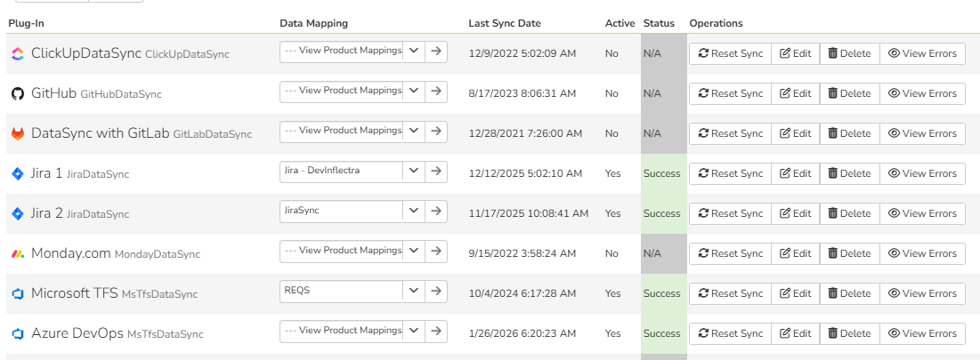Edit the GitHub plug-in
This screenshot has width=980, height=360.
point(795,93)
